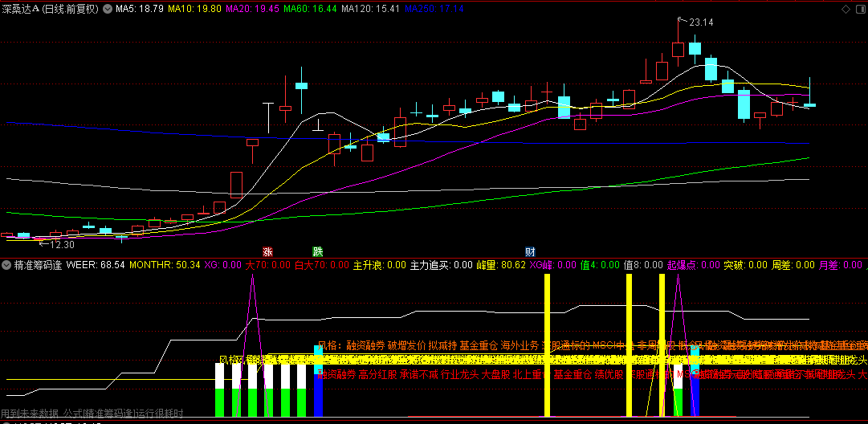
Task: Click the 精准筹码逢 indicator name
Action: click(38, 264)
